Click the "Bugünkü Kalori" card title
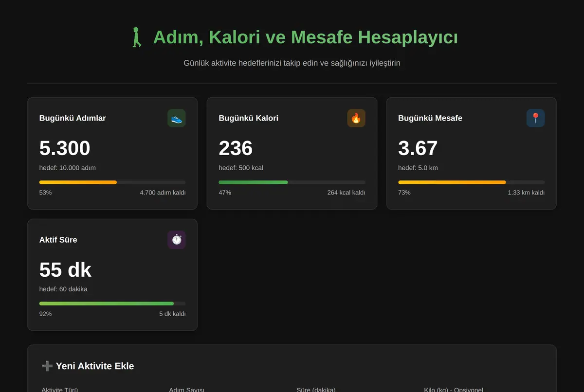The height and width of the screenshot is (392, 584). pos(249,118)
